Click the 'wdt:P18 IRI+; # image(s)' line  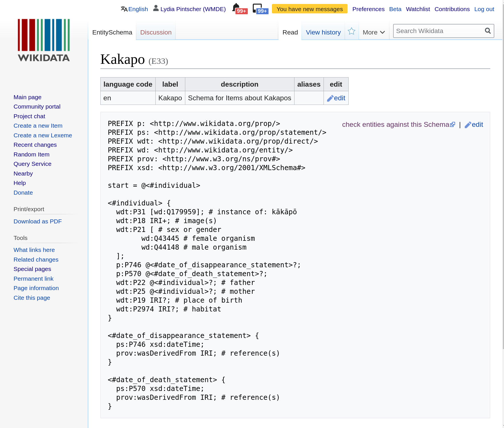166,221
